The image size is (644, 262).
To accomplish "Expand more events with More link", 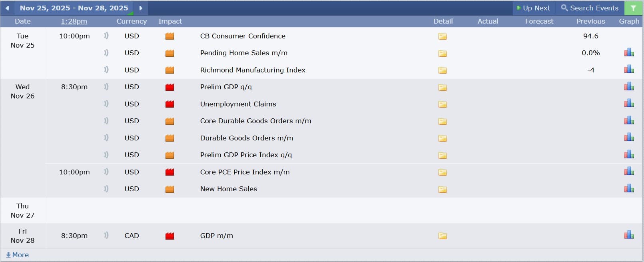I will (18, 255).
